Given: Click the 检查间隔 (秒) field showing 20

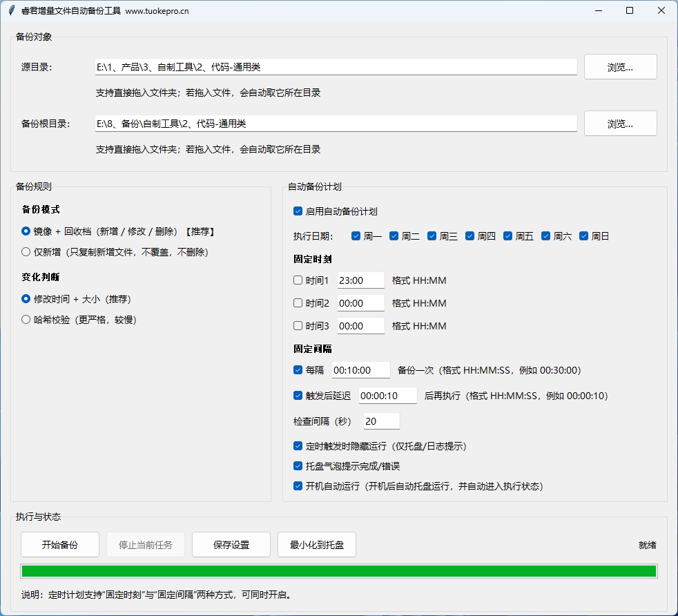Looking at the screenshot, I should tap(381, 421).
